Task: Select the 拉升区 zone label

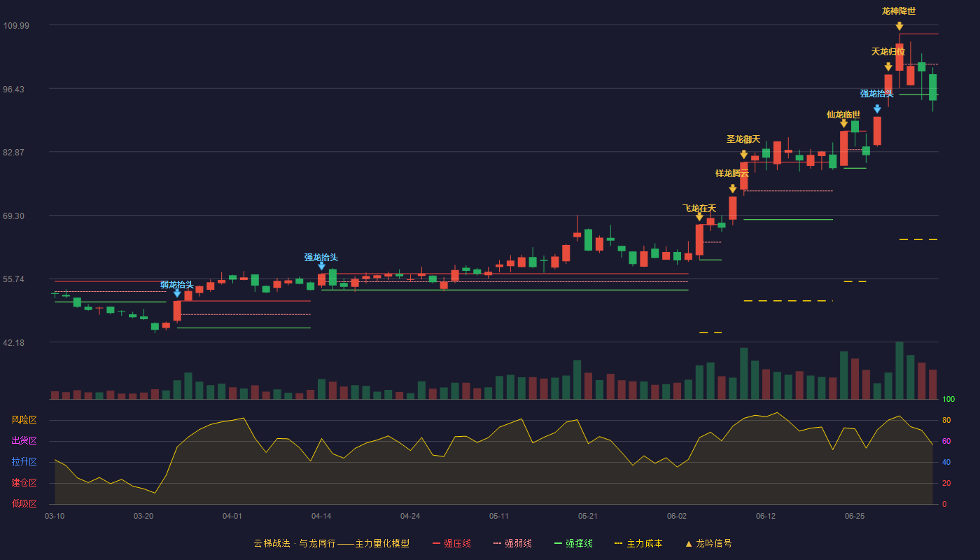Action: 24,462
